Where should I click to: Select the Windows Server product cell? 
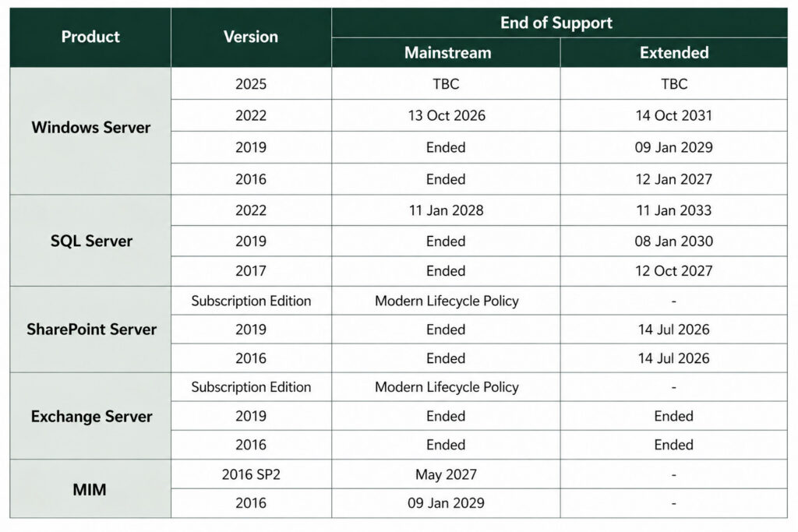[x=90, y=128]
